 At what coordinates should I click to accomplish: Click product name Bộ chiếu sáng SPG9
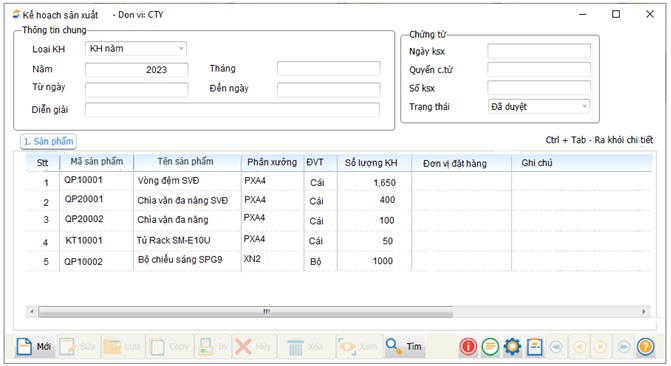coord(180,259)
